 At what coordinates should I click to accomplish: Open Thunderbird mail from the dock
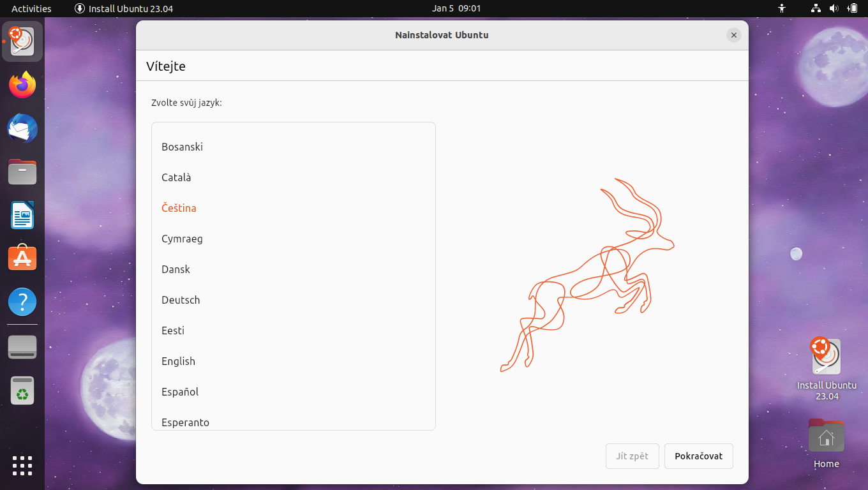(22, 128)
